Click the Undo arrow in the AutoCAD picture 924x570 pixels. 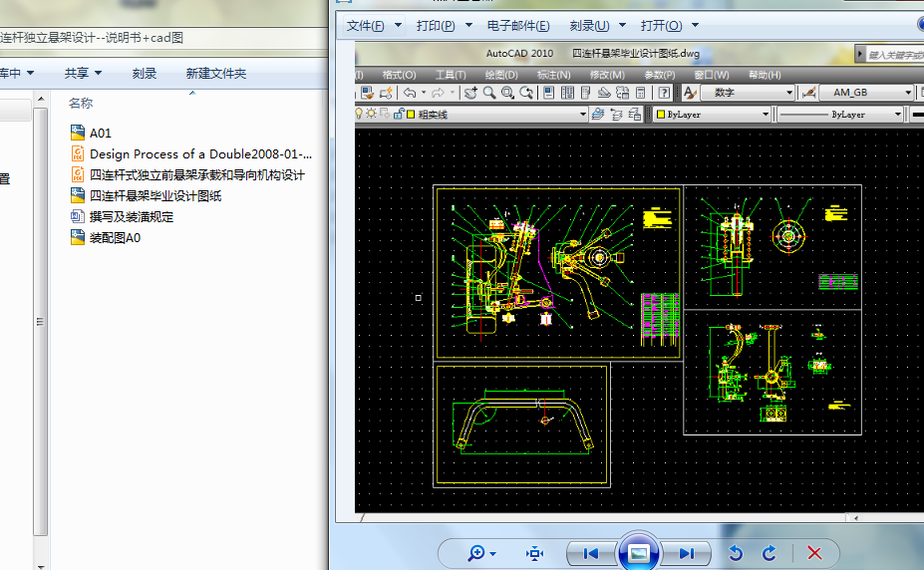[x=410, y=93]
